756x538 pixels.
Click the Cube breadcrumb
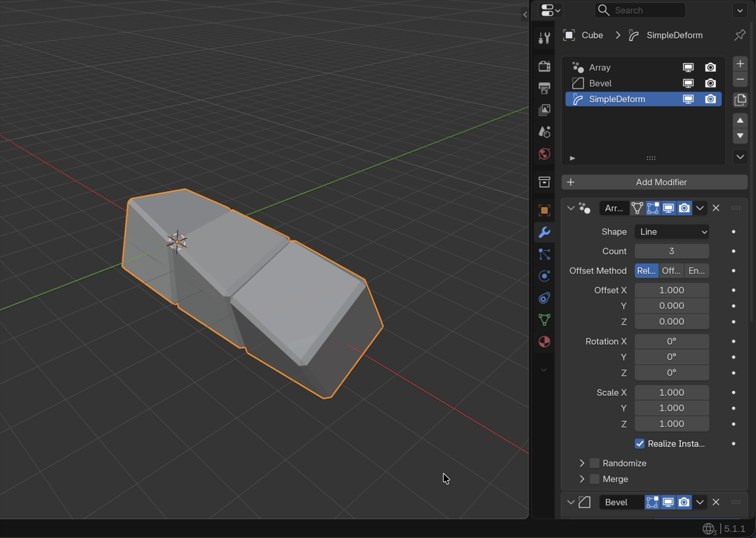(592, 35)
